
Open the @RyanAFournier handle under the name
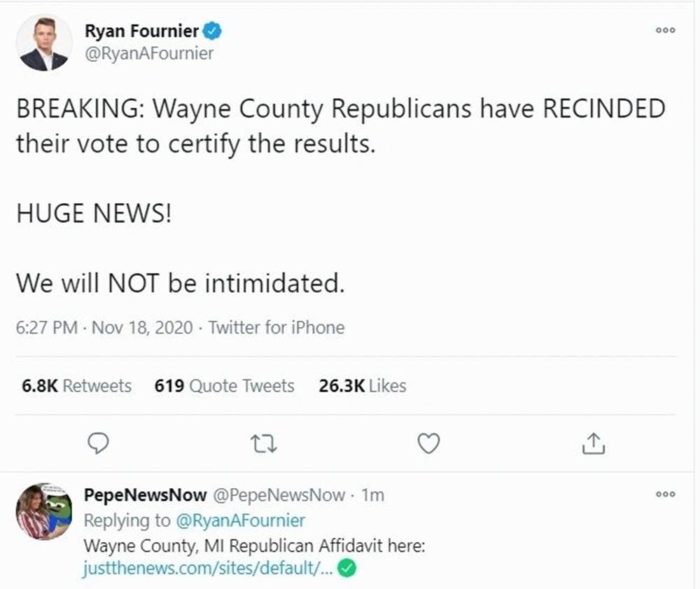[148, 53]
